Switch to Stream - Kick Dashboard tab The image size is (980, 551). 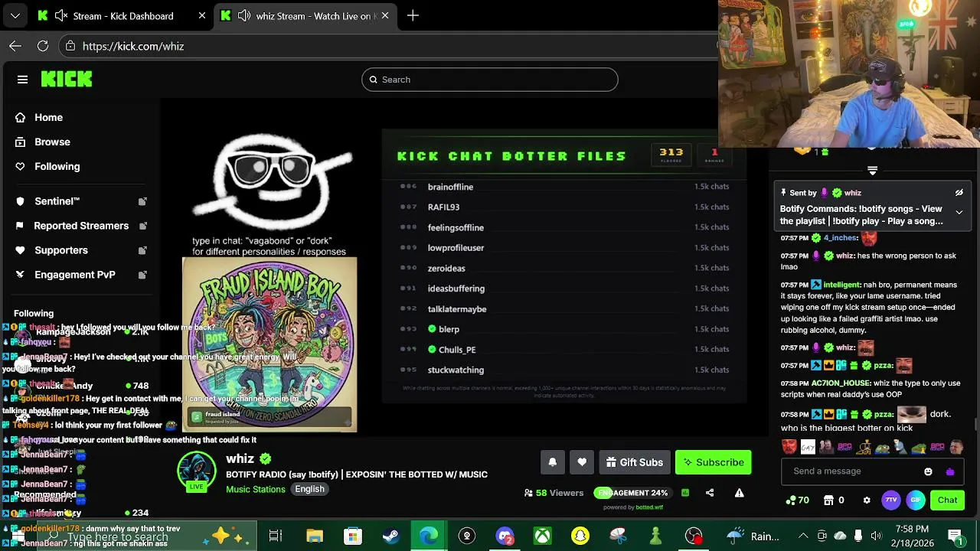(123, 15)
